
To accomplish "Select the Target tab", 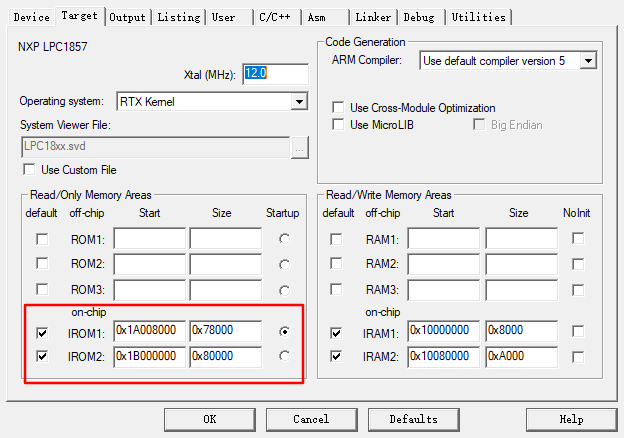I will click(x=80, y=16).
